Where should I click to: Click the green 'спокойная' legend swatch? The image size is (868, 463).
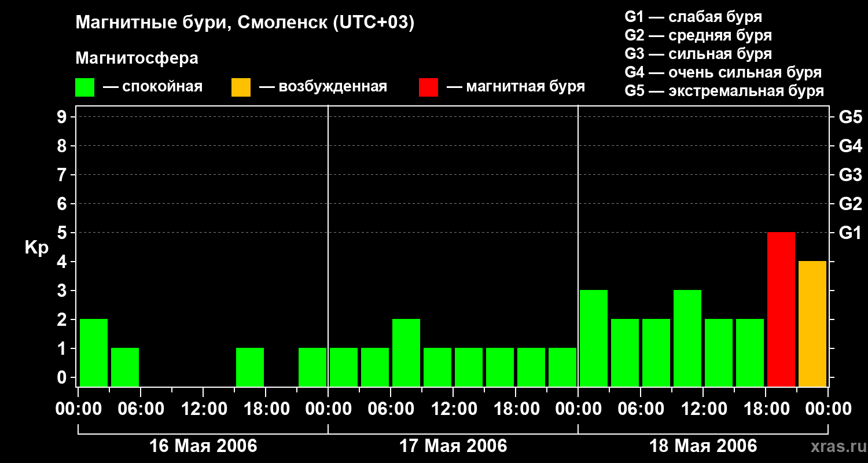(x=85, y=87)
